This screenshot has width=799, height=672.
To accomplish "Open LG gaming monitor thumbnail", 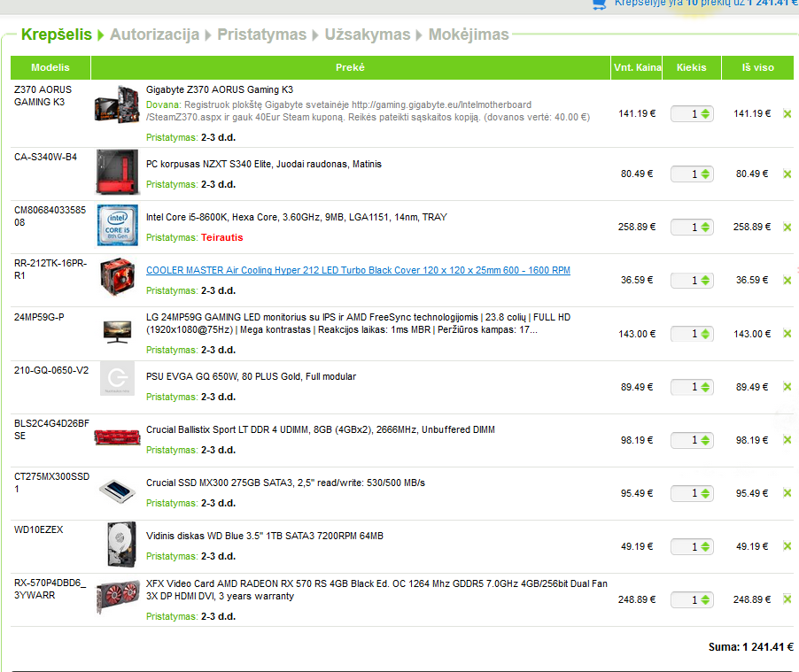I will (117, 332).
